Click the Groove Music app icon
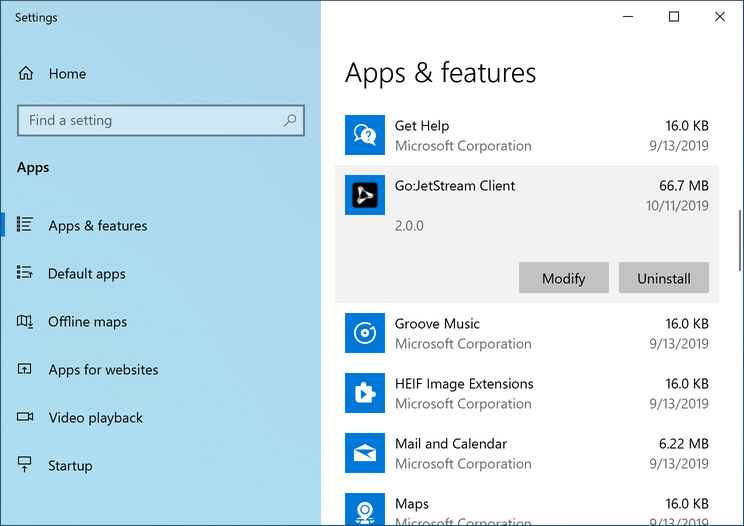Image resolution: width=744 pixels, height=526 pixels. pos(365,333)
